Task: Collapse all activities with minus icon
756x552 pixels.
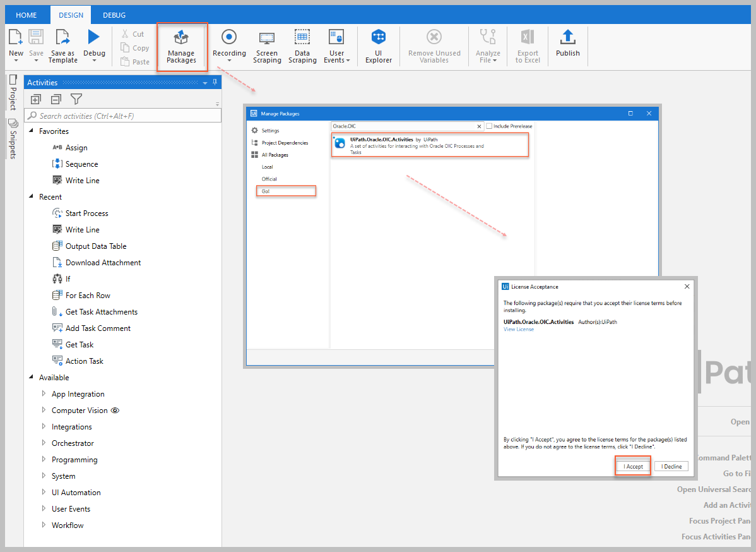Action: pyautogui.click(x=56, y=99)
